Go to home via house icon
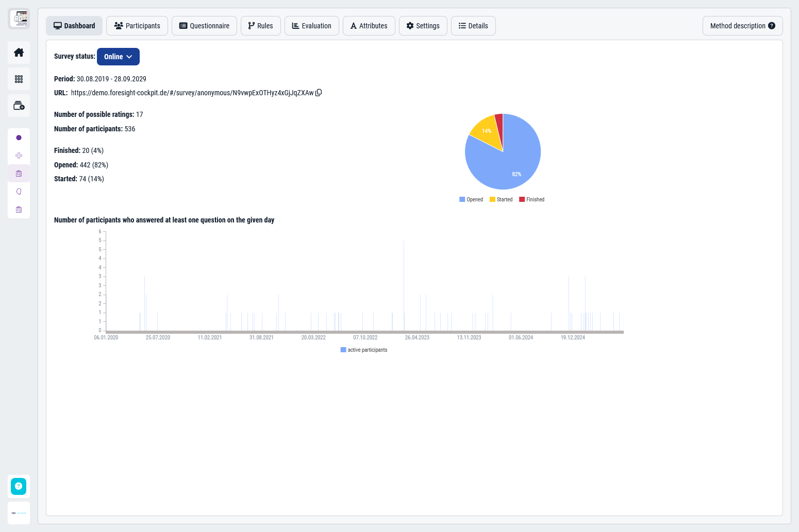 pyautogui.click(x=19, y=53)
